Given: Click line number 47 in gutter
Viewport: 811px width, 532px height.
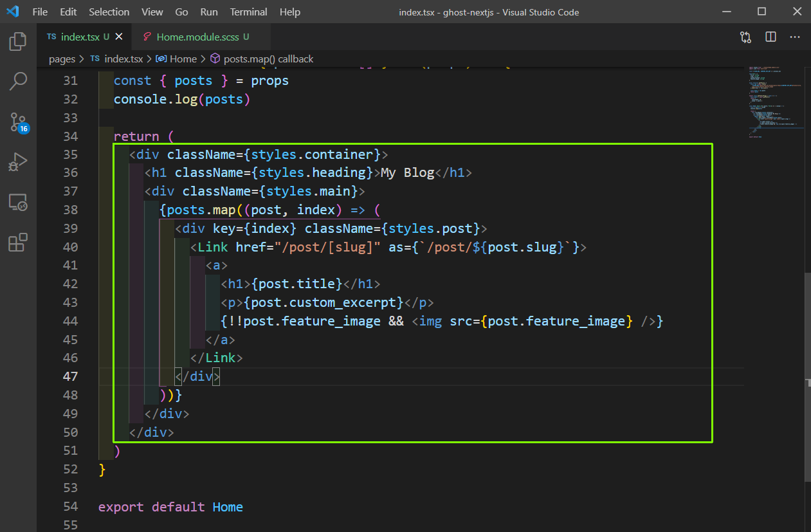Looking at the screenshot, I should pos(71,376).
